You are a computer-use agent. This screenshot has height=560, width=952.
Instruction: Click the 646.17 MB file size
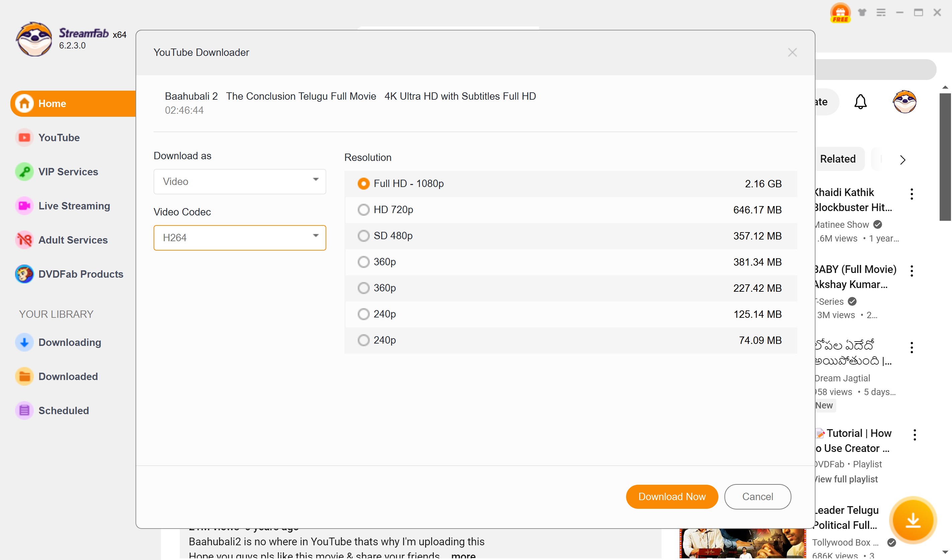(757, 209)
